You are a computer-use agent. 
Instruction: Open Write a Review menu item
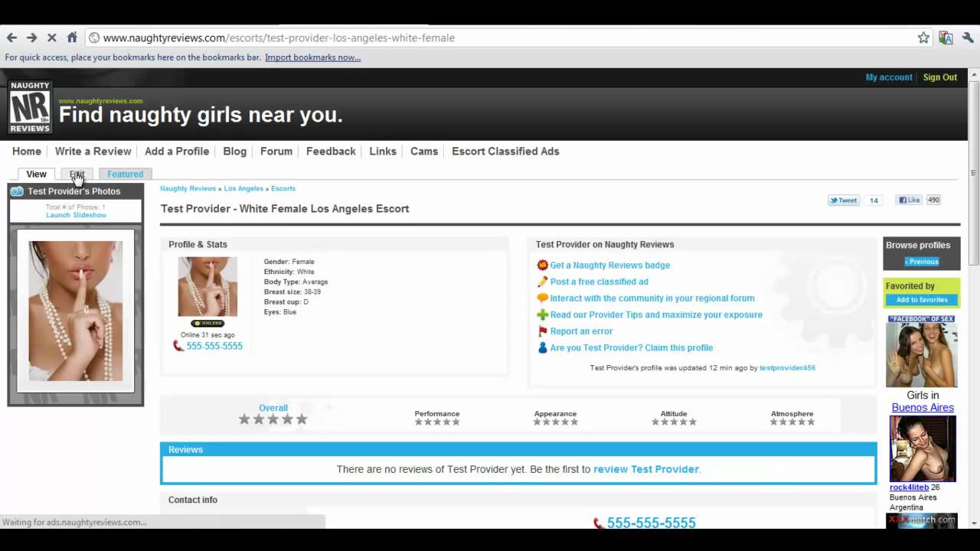coord(93,151)
